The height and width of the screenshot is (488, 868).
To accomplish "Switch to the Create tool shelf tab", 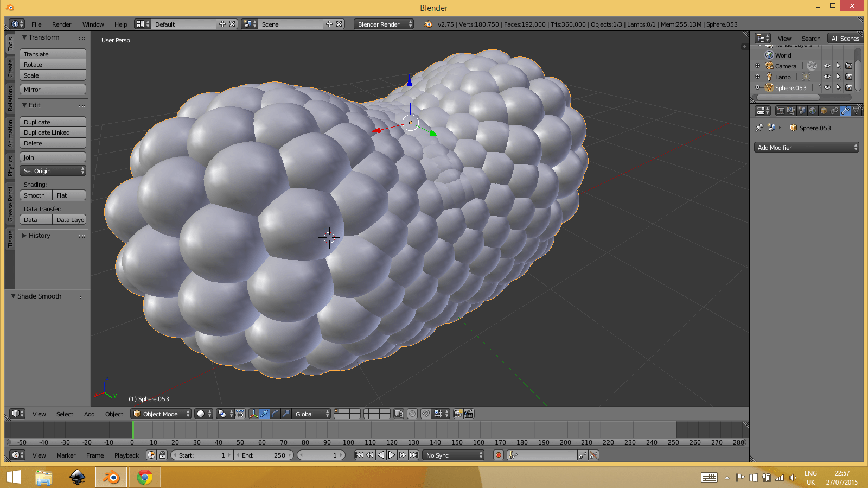I will click(x=10, y=68).
